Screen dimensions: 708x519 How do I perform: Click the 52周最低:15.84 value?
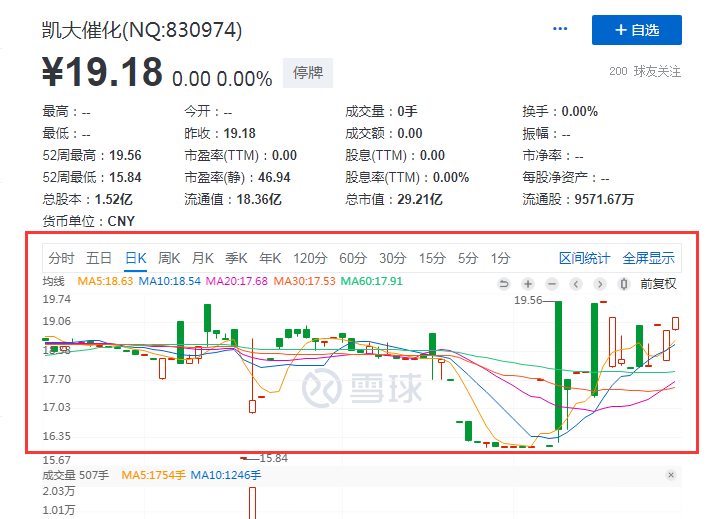(x=92, y=178)
